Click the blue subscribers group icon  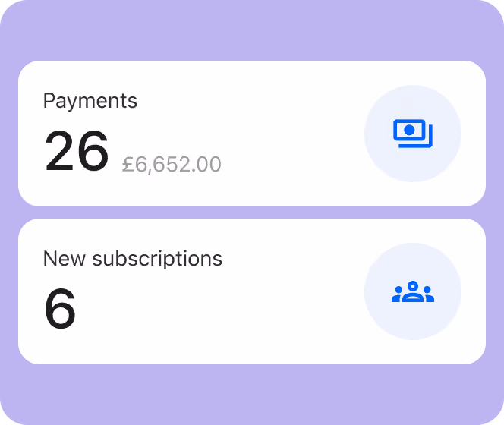coord(413,291)
